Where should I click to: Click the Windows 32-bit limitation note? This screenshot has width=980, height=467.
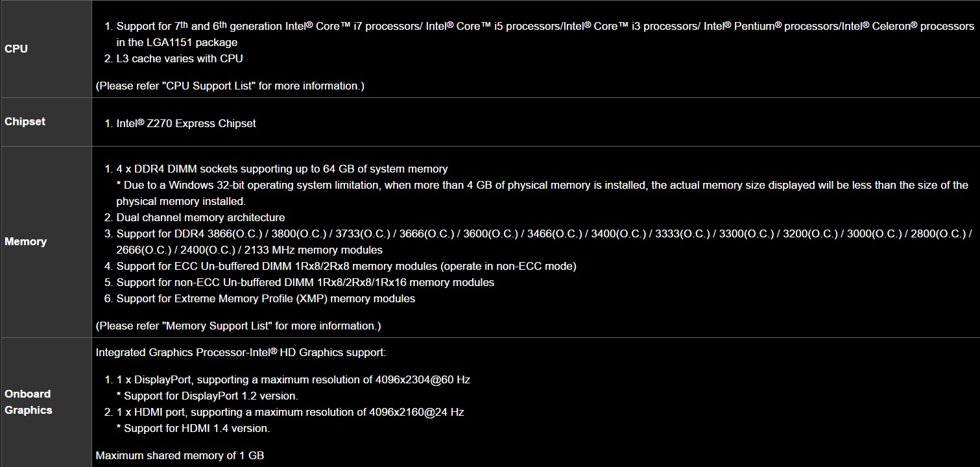click(542, 186)
